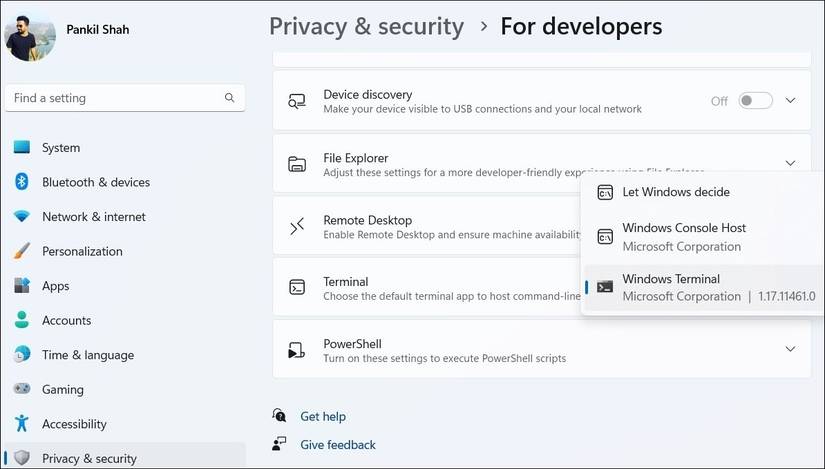825x469 pixels.
Task: Select Windows Terminal as default terminal
Action: [700, 288]
